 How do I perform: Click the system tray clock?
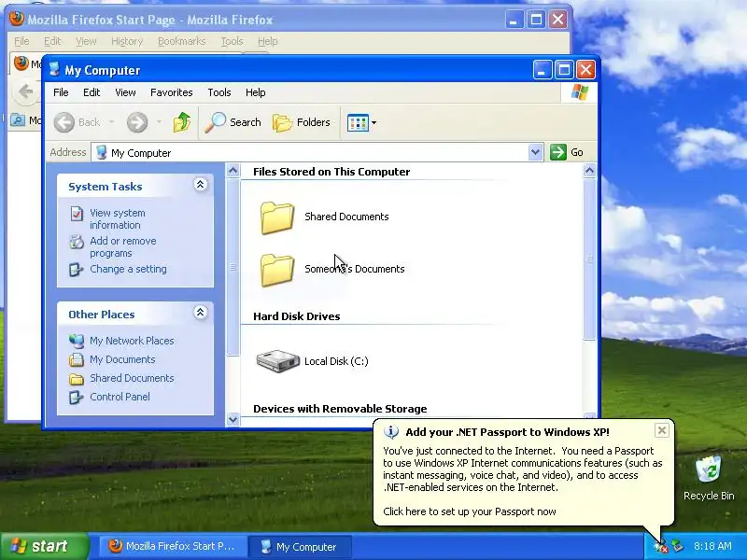712,546
